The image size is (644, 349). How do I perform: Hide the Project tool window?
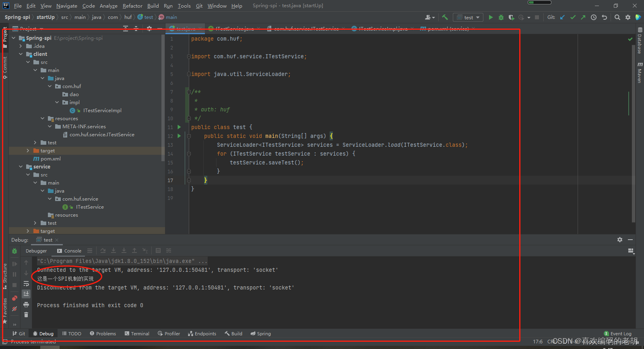160,29
